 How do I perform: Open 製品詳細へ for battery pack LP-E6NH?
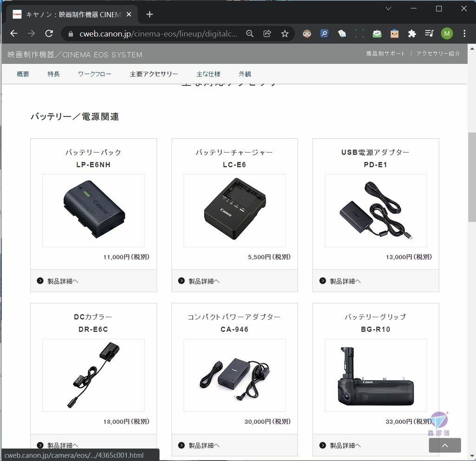63,281
